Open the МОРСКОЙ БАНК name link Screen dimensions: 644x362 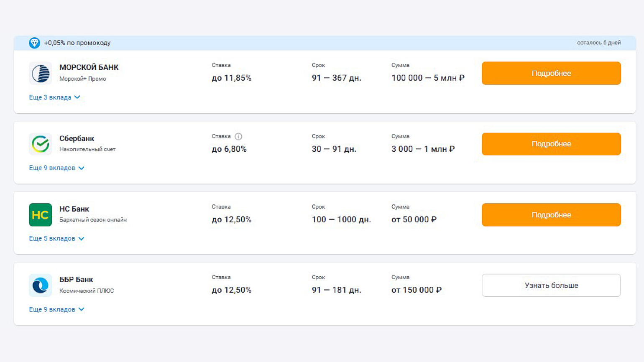point(89,67)
